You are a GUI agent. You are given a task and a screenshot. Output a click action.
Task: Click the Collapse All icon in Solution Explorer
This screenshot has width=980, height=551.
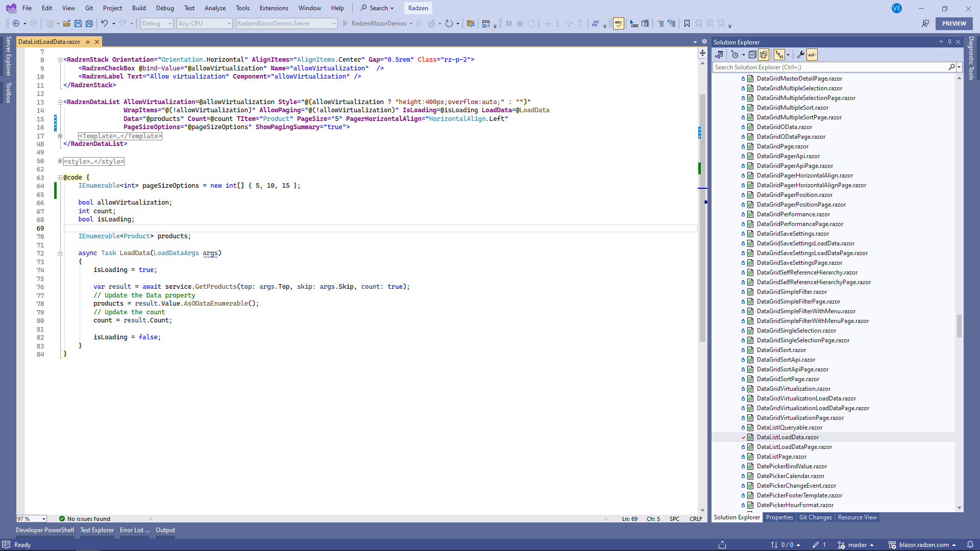(x=752, y=55)
